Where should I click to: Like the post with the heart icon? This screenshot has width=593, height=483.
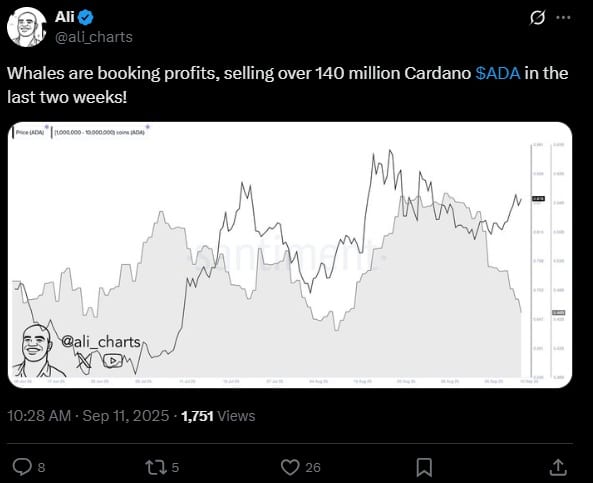pyautogui.click(x=290, y=467)
